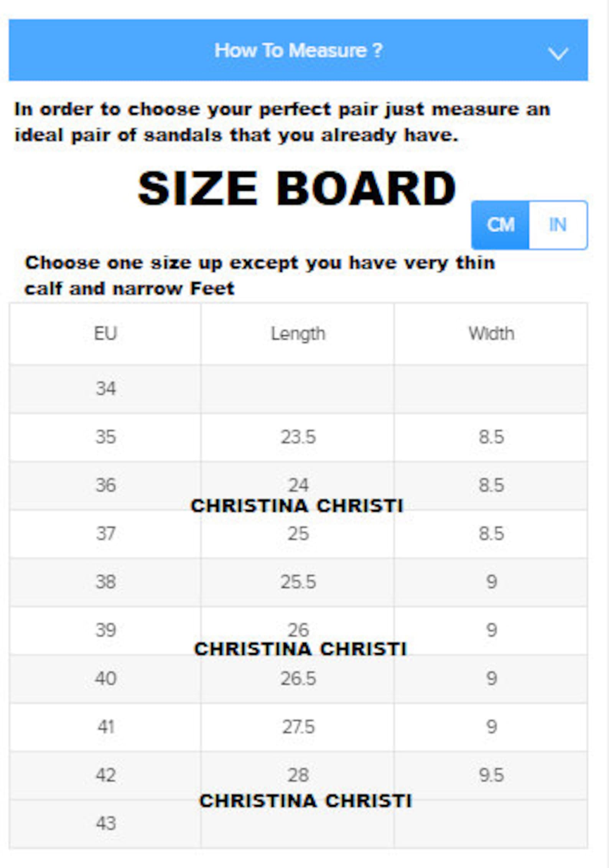Select the EU size 34 row

105,389
